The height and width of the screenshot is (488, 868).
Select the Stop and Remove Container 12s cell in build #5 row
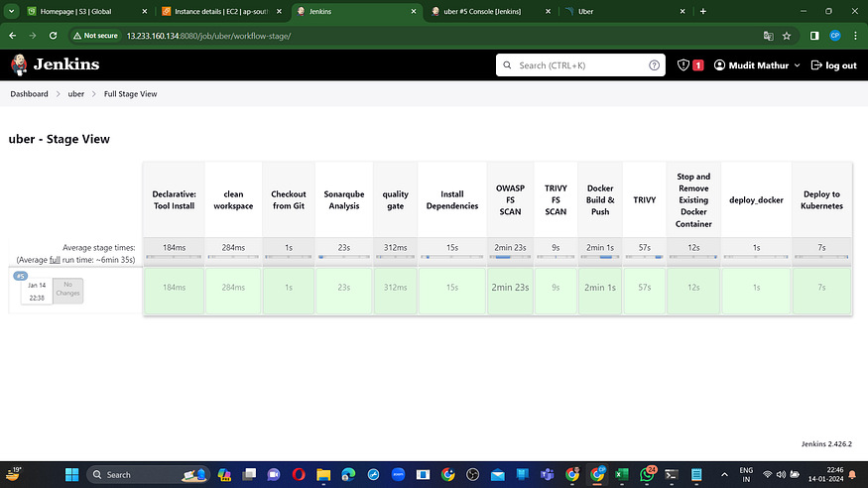693,291
